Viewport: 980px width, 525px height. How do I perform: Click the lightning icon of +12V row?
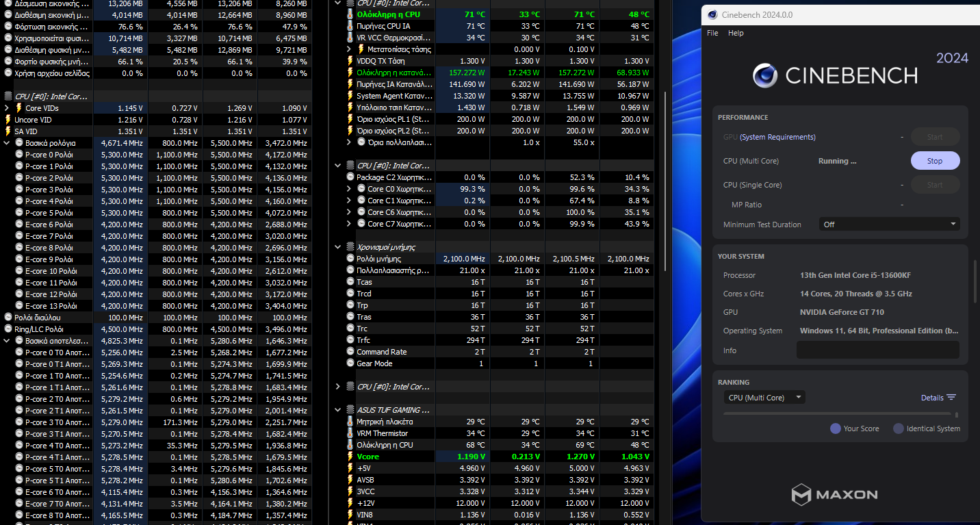[350, 503]
